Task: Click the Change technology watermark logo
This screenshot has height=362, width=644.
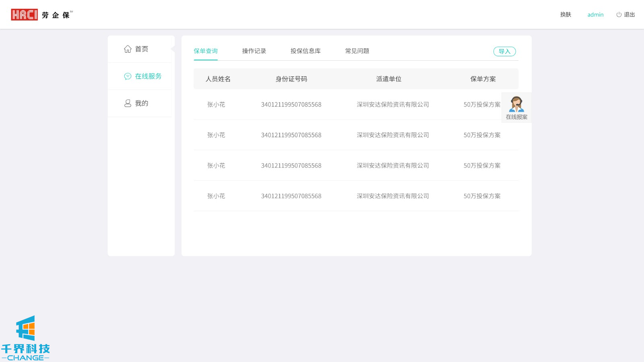Action: pos(25,338)
